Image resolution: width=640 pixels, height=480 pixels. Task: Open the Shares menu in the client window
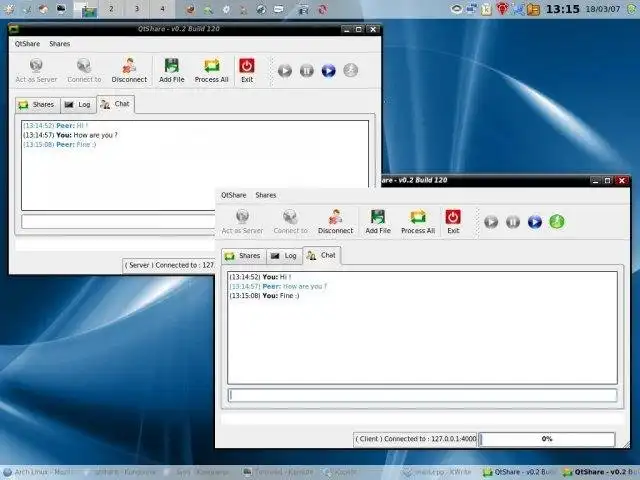coord(266,195)
